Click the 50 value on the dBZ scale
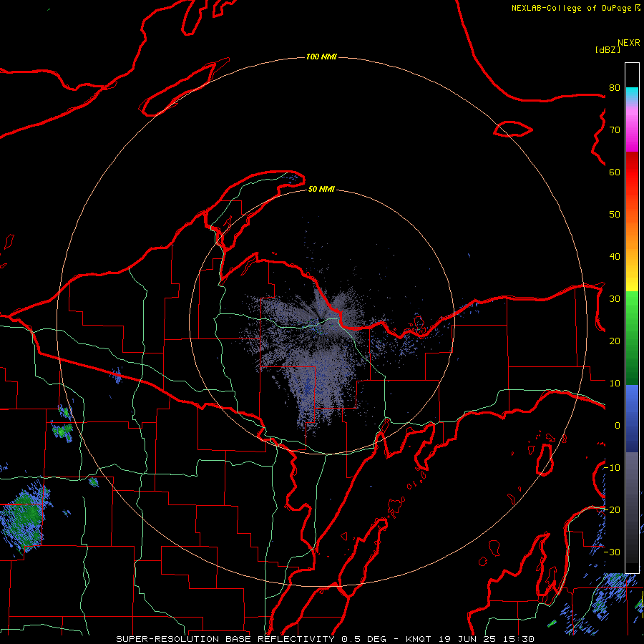 coord(615,215)
